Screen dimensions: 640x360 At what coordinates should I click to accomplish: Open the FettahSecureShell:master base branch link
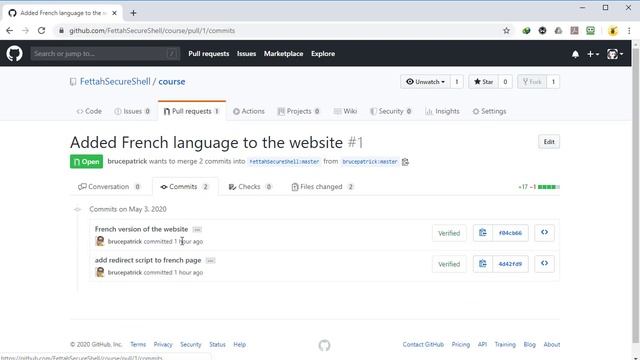pos(284,162)
